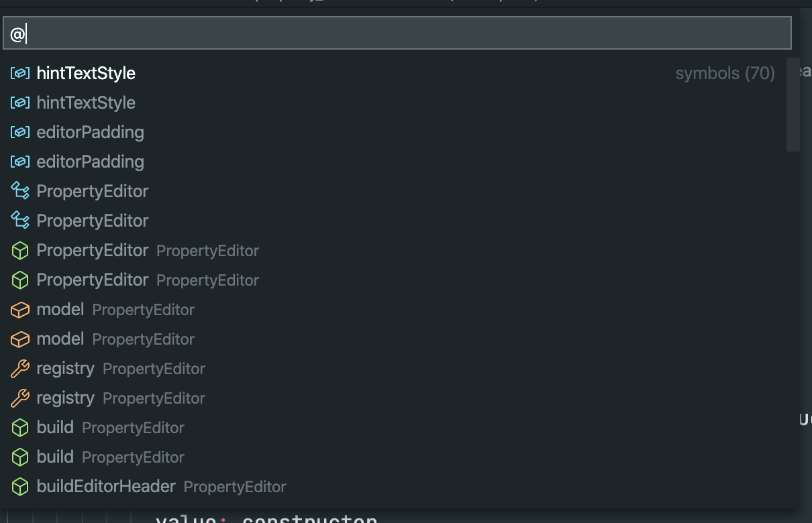Viewport: 812px width, 523px height.
Task: Focus the symbol search input containing @
Action: 397,33
